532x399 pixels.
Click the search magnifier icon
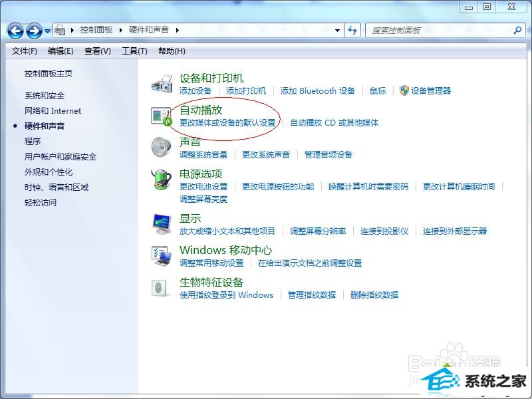pos(517,30)
